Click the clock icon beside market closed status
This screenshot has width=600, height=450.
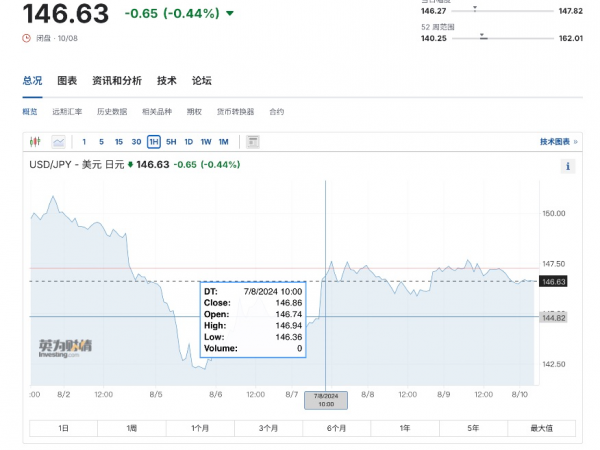click(x=26, y=38)
